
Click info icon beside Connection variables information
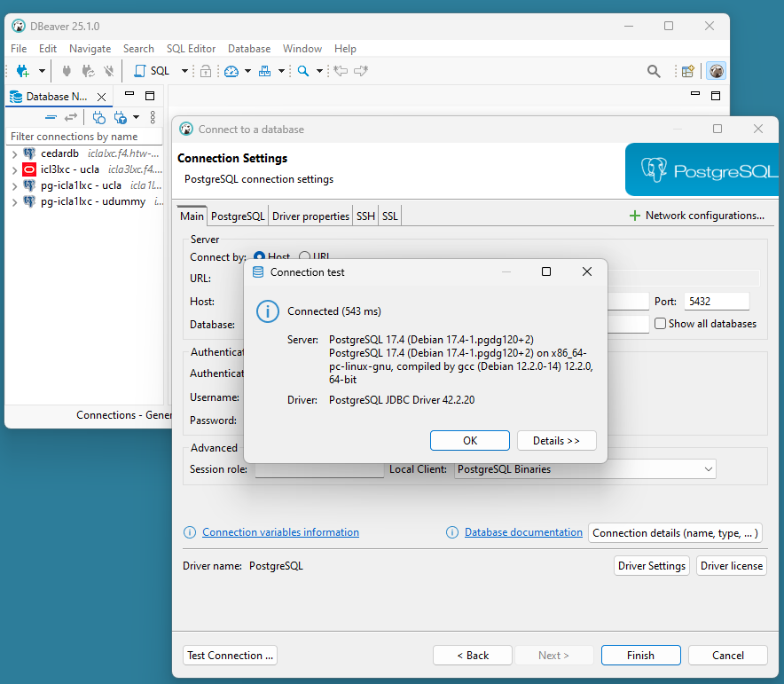pyautogui.click(x=190, y=532)
